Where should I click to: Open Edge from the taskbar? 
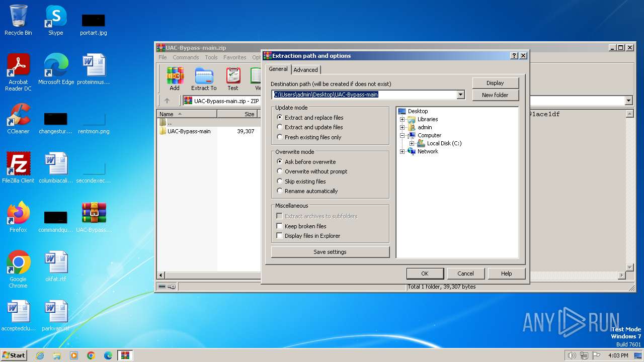click(x=108, y=355)
